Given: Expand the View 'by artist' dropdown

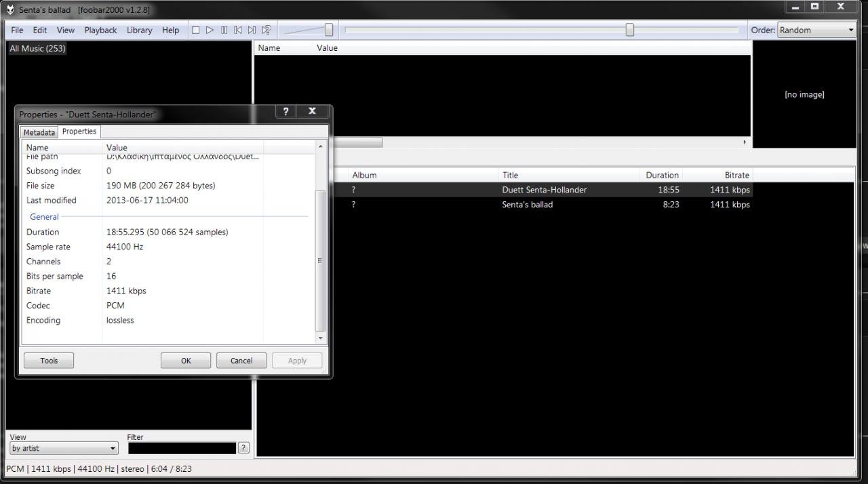Looking at the screenshot, I should click(64, 448).
